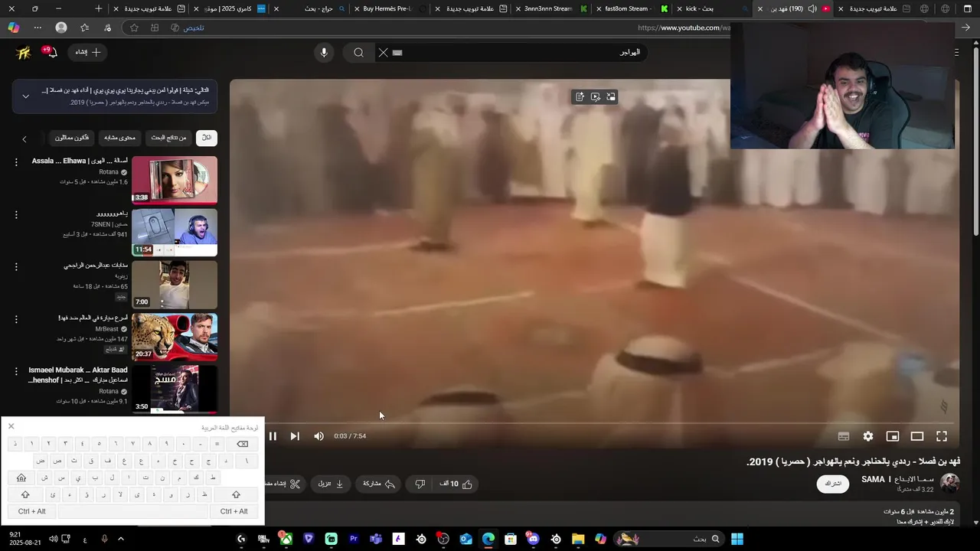The width and height of the screenshot is (980, 551).
Task: Expand the up-next playlist panel chevron
Action: click(x=25, y=96)
